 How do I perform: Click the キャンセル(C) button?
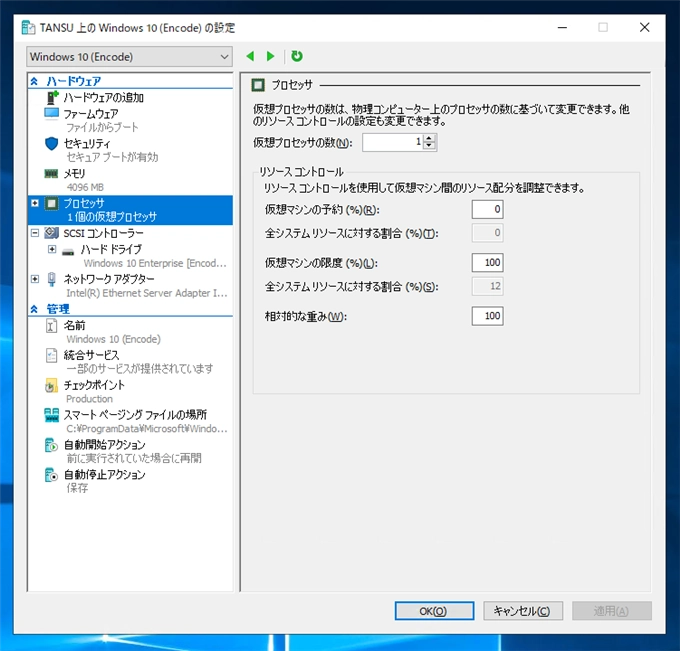523,611
